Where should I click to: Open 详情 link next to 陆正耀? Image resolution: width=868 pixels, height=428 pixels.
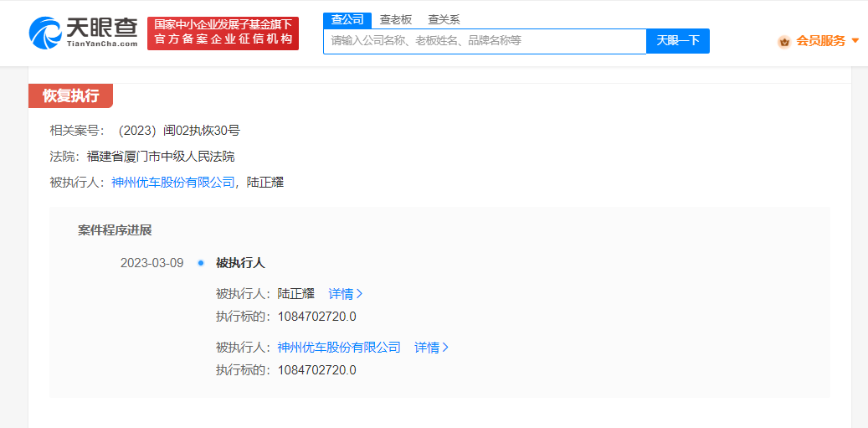point(346,294)
